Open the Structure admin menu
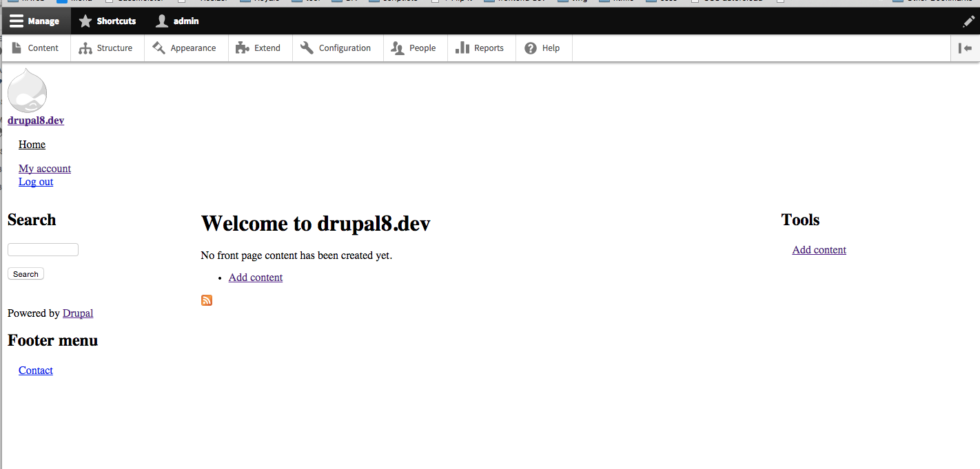Screen dimensions: 980x469 [x=106, y=48]
